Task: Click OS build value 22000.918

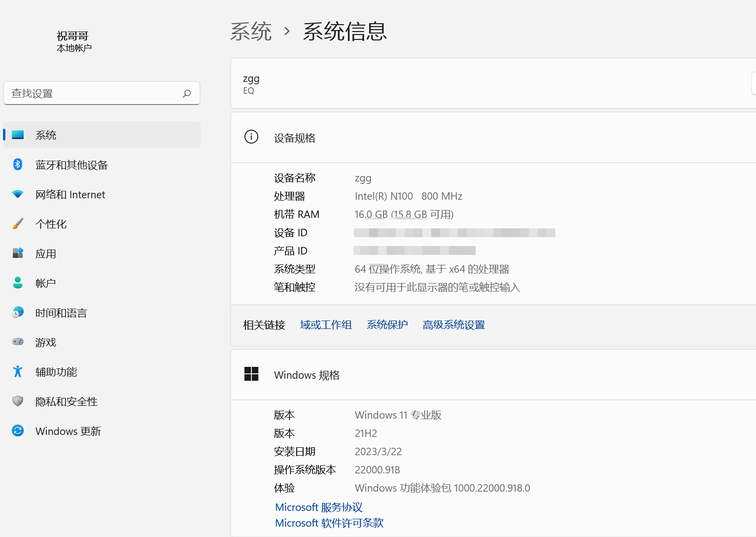Action: point(378,470)
